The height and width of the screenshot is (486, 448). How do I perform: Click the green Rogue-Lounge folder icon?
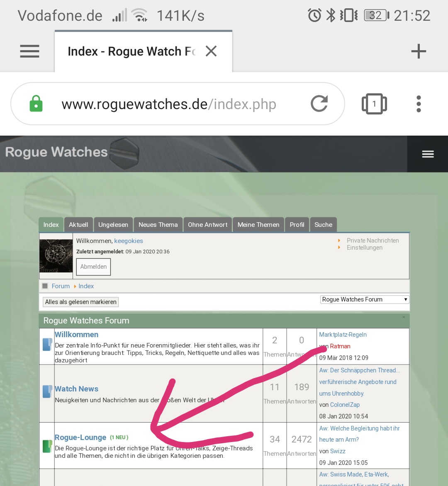tap(47, 446)
